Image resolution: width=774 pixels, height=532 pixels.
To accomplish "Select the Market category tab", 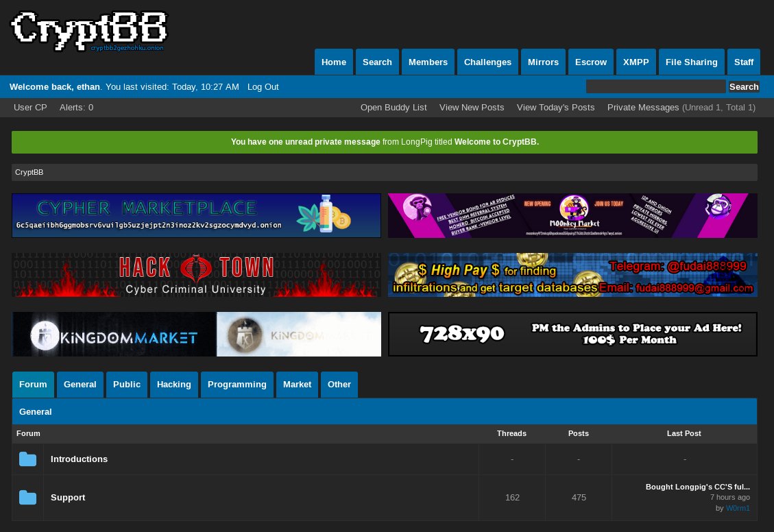I will click(297, 385).
